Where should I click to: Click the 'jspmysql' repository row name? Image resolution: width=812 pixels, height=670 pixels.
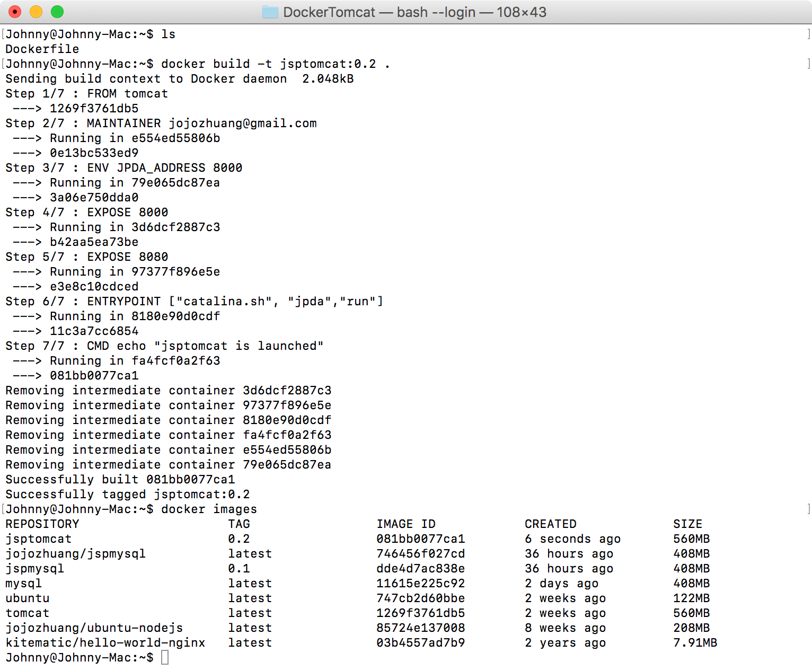pyautogui.click(x=35, y=568)
